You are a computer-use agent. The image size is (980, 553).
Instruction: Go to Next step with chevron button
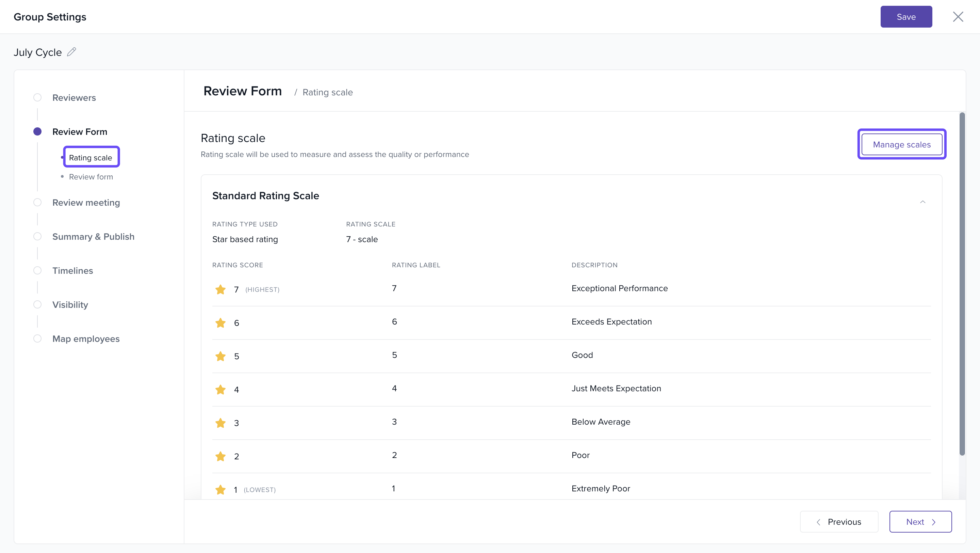[x=920, y=522]
